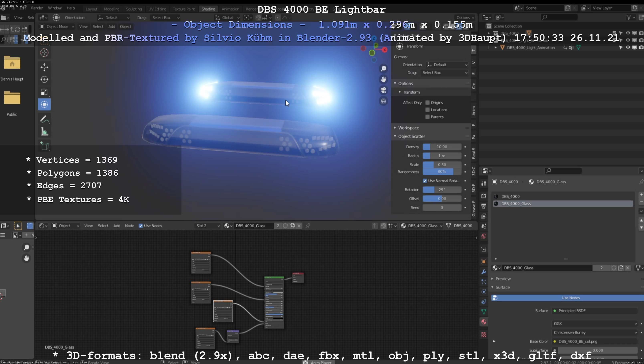Select the DBS_4000_Glass material slot
This screenshot has height=364, width=644.
click(x=563, y=204)
